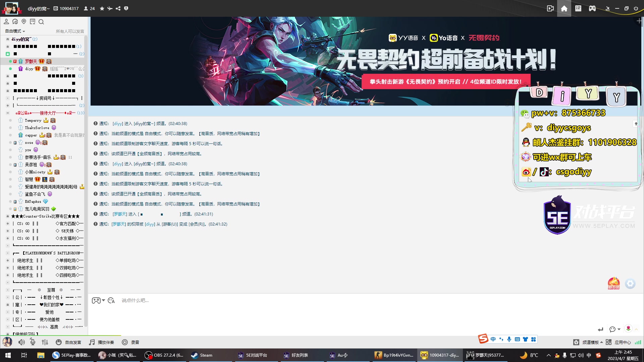Select user 吴彦祖 in the channel list
Image resolution: width=644 pixels, height=362 pixels.
(31, 165)
